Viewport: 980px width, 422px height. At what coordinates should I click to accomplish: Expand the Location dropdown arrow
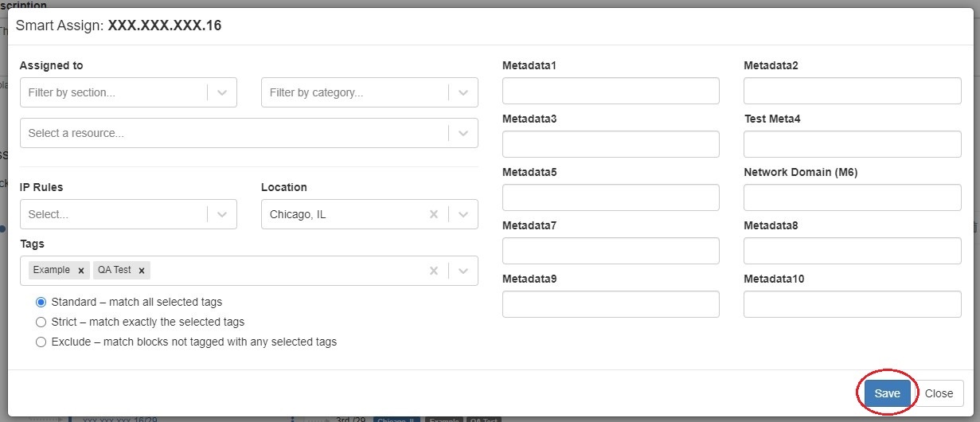(463, 214)
